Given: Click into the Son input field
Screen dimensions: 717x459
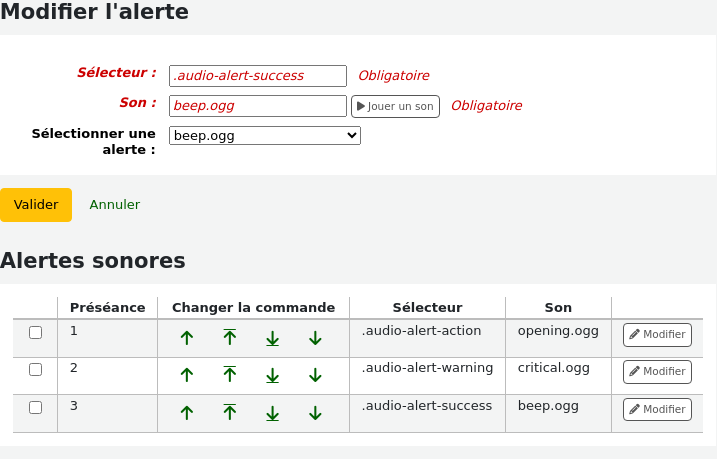Looking at the screenshot, I should pos(258,106).
